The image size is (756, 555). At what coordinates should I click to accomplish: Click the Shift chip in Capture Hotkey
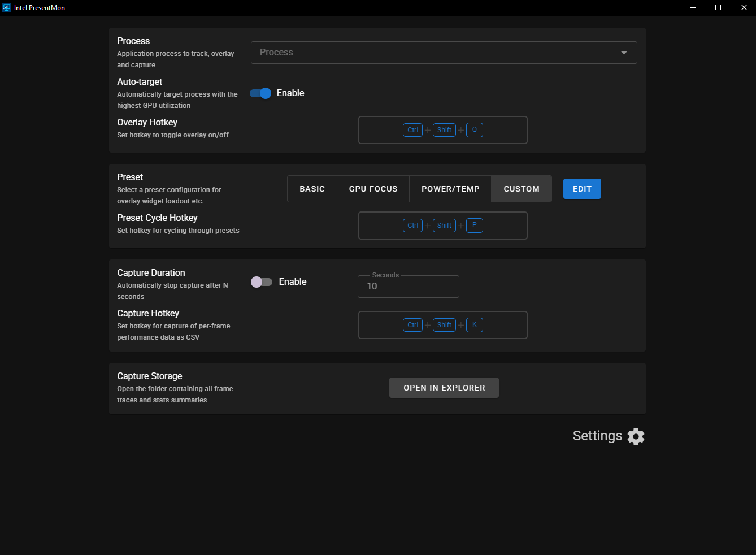click(444, 325)
